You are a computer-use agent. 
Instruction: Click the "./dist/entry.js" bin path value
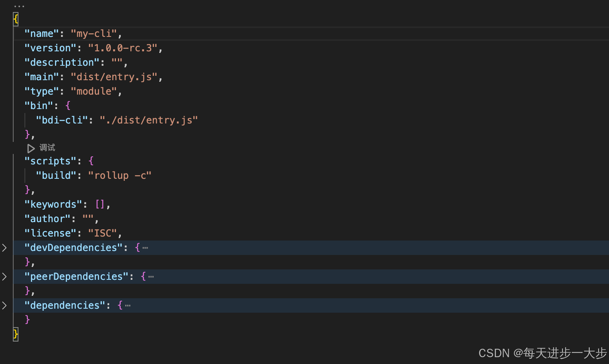(149, 120)
